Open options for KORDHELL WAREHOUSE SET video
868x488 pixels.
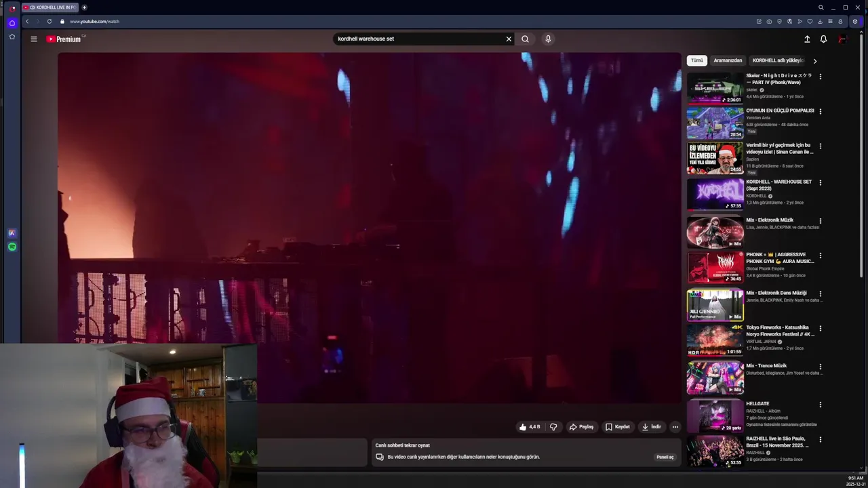pos(820,183)
